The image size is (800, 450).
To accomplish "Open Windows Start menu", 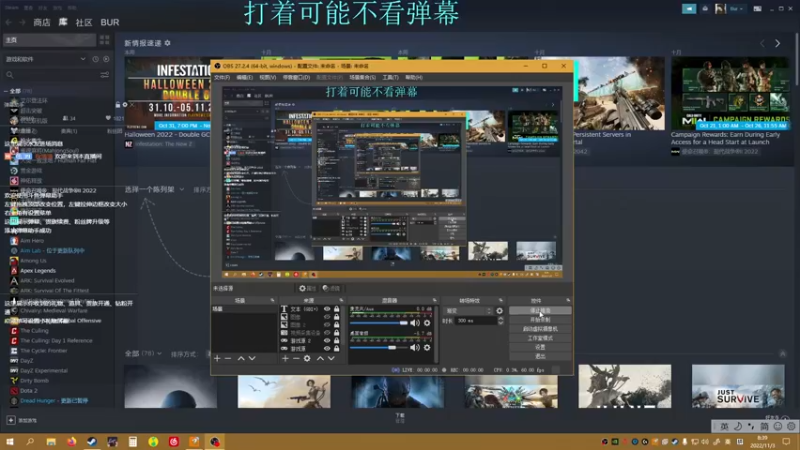I will pos(10,442).
